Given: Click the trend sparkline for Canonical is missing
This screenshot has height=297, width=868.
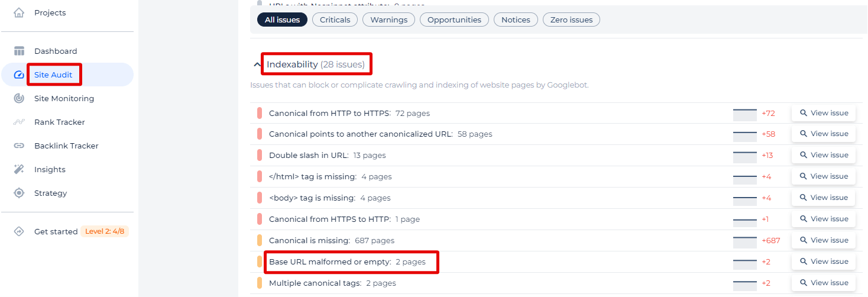Looking at the screenshot, I should (745, 241).
